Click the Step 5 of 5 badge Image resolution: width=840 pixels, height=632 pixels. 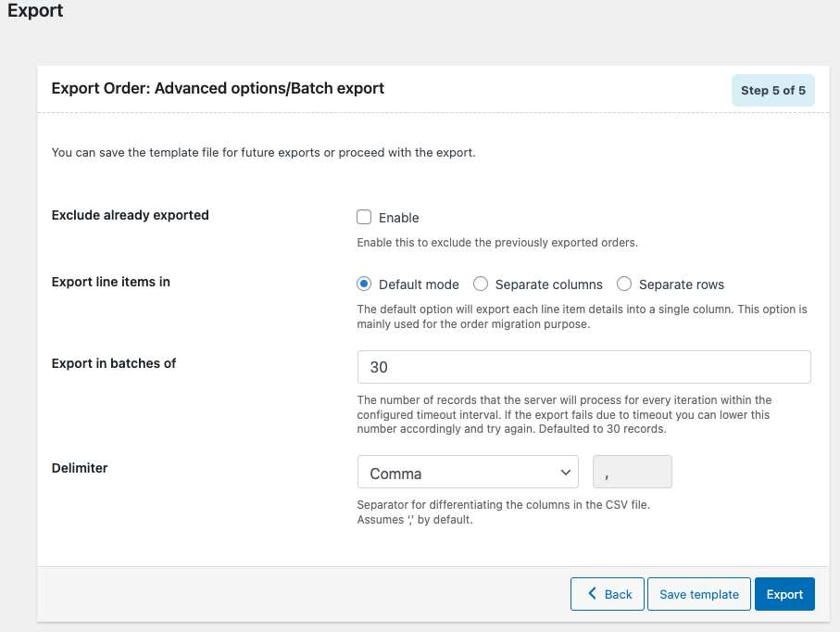(x=773, y=90)
